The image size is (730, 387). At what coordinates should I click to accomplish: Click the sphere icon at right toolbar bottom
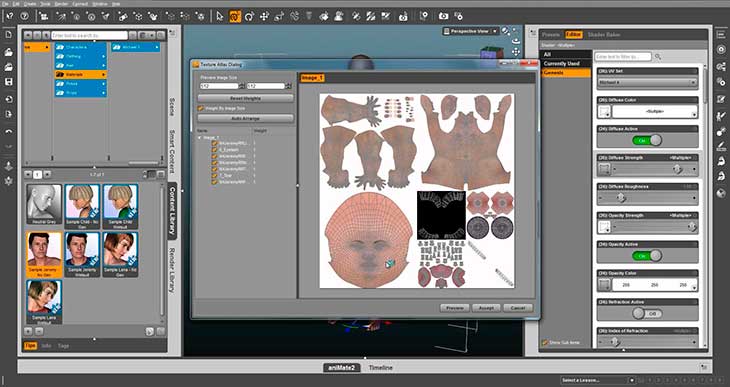[721, 193]
